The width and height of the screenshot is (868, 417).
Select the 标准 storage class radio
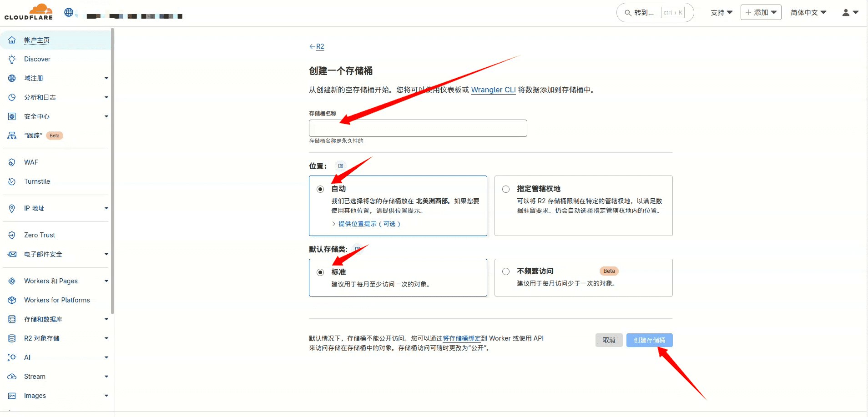(320, 272)
